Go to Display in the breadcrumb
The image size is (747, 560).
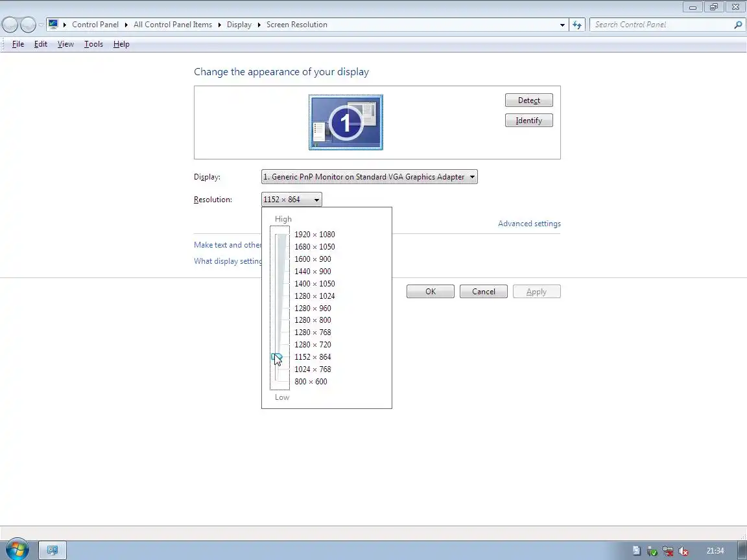pyautogui.click(x=239, y=25)
